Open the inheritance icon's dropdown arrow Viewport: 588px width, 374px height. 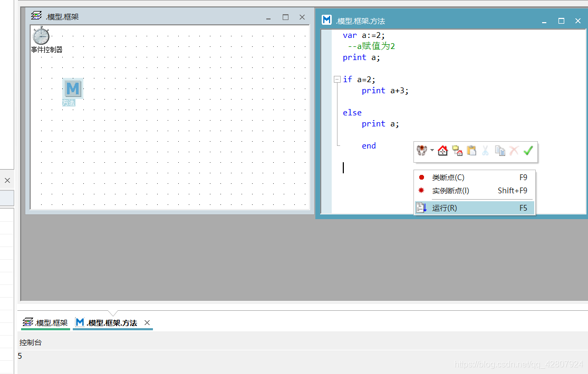(431, 151)
